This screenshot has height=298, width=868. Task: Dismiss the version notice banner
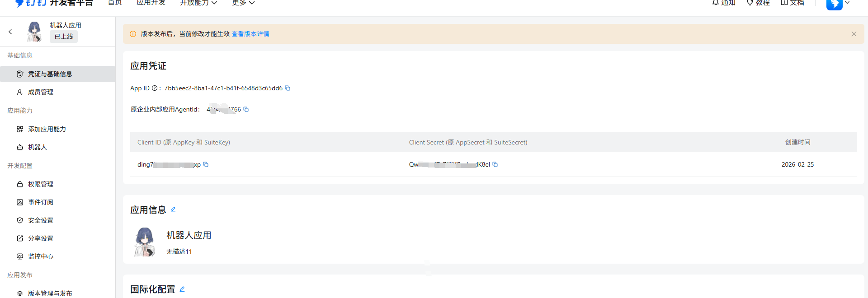tap(854, 34)
